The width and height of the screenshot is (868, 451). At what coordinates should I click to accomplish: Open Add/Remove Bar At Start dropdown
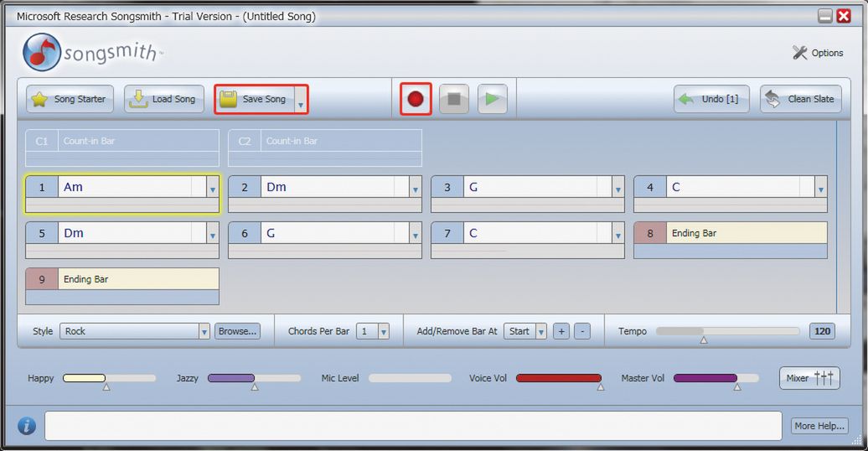click(x=525, y=331)
